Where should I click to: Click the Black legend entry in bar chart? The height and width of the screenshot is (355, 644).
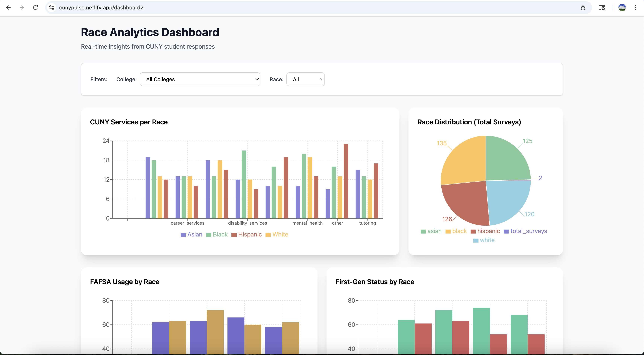click(220, 234)
